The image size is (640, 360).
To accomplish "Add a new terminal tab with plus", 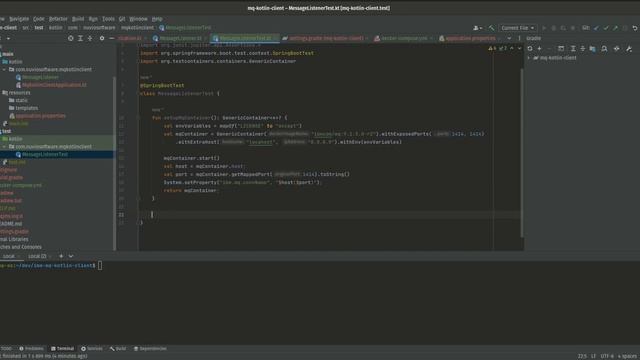I will tap(61, 256).
